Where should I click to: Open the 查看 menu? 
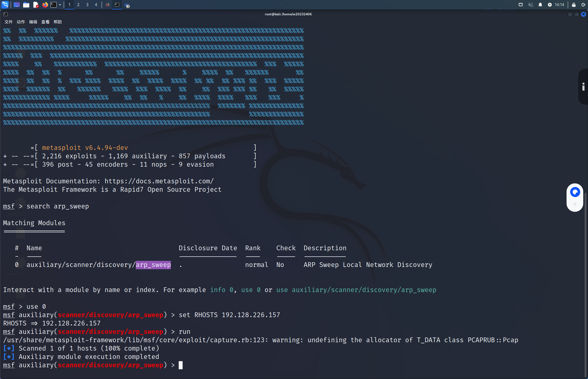pyautogui.click(x=45, y=22)
